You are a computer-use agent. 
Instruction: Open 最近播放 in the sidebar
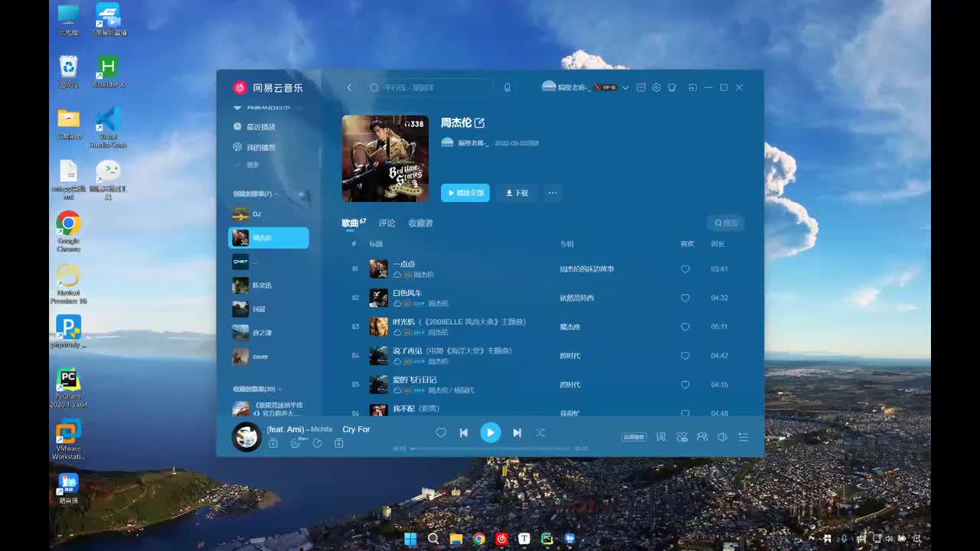tap(254, 127)
